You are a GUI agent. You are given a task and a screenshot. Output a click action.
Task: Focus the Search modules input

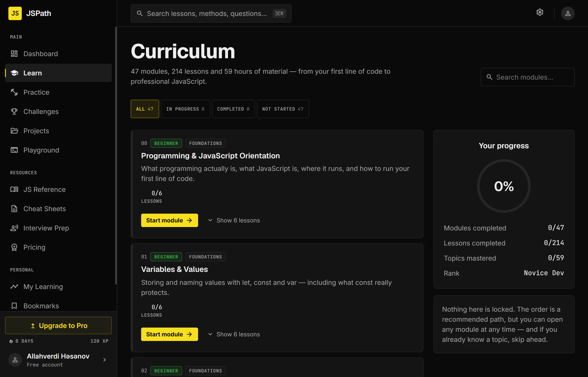tap(527, 77)
